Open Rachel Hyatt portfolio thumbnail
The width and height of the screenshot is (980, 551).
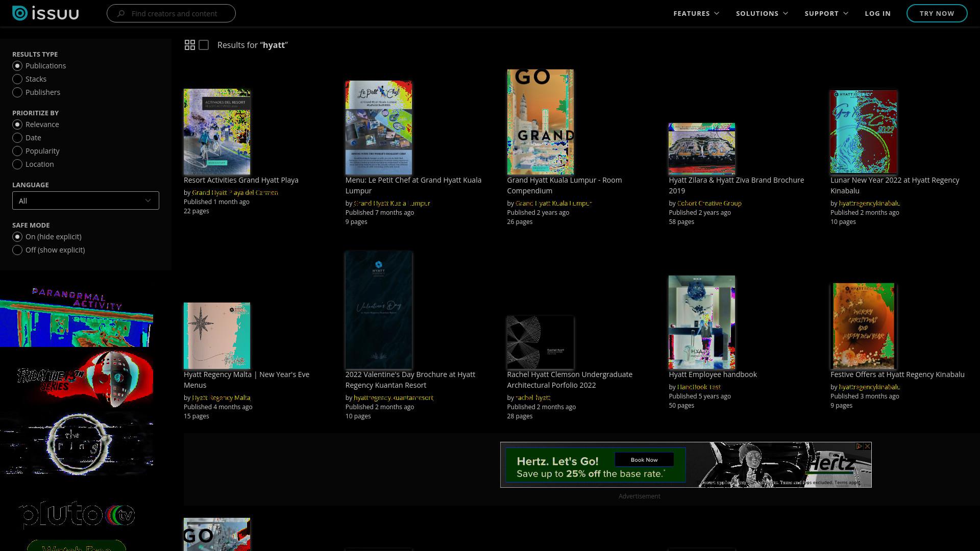pyautogui.click(x=540, y=342)
